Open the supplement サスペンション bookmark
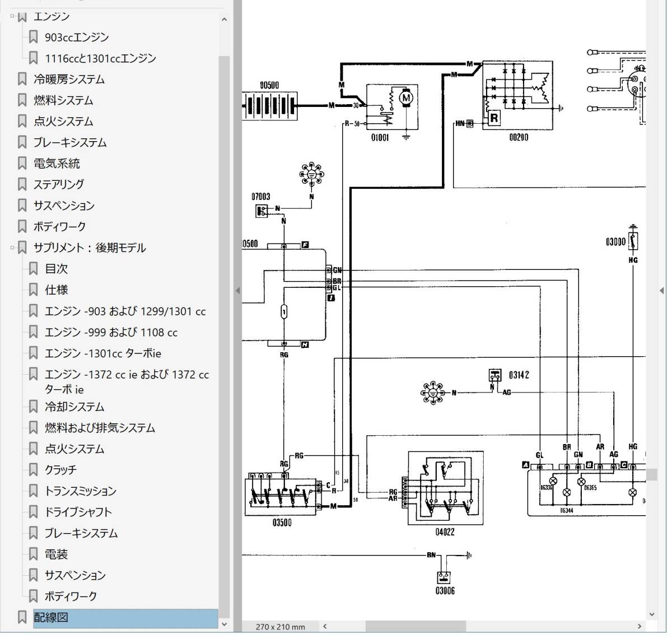Screen dimensions: 672x644 pyautogui.click(x=75, y=575)
